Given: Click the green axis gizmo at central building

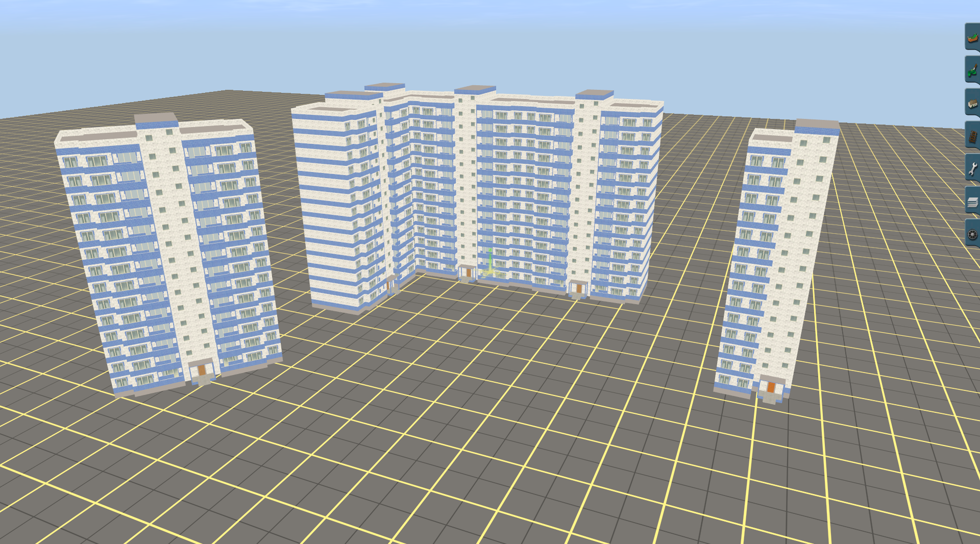Looking at the screenshot, I should coord(489,264).
